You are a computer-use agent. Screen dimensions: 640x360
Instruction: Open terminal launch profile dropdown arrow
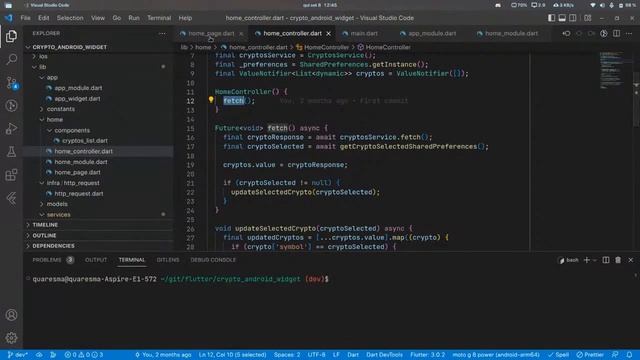(595, 260)
